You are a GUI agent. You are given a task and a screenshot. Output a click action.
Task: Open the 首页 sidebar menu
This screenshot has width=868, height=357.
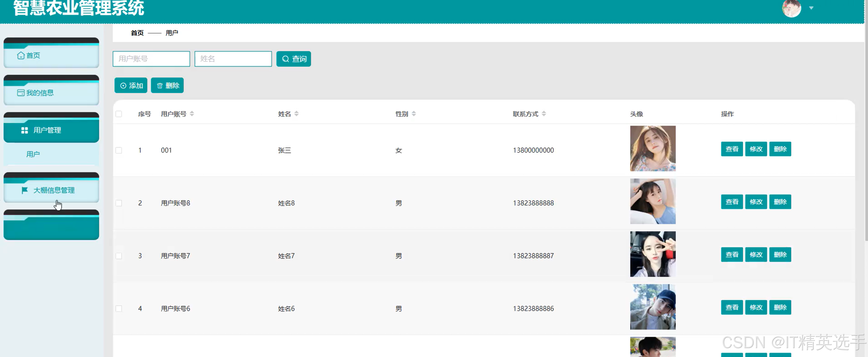(51, 53)
